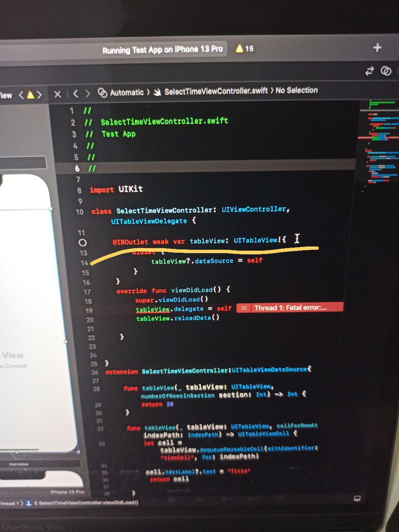Click the weak keyword
399x532 pixels.
tap(160, 241)
